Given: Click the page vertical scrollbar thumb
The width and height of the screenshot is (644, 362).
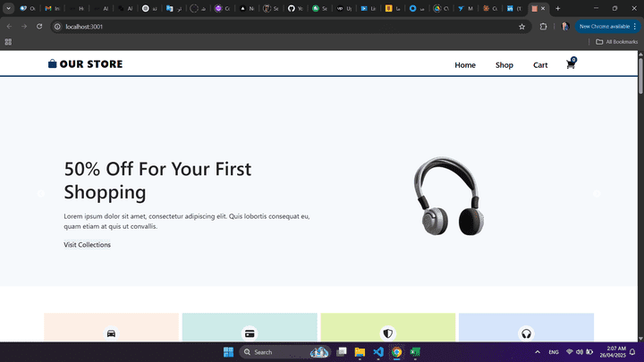Looking at the screenshot, I should tap(640, 76).
